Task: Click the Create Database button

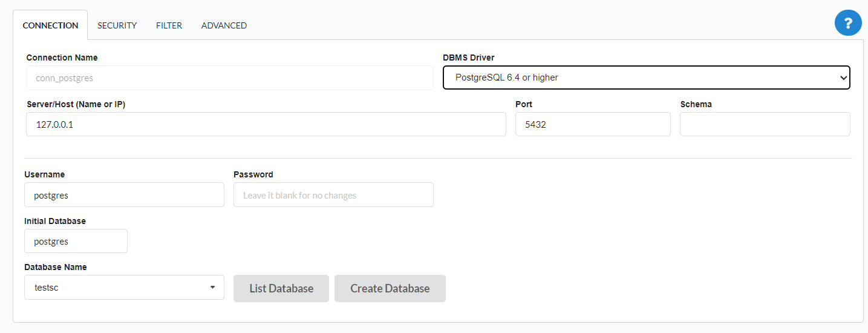Action: [x=390, y=288]
